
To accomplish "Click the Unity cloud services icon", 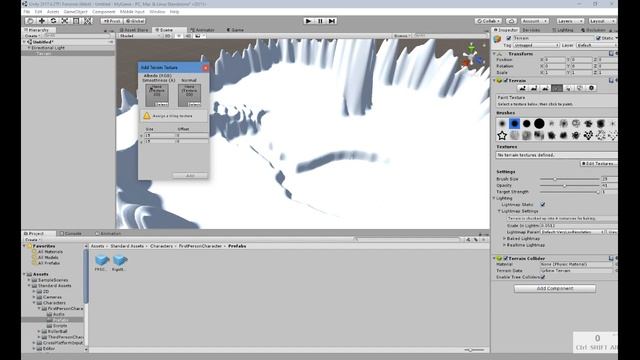I will tap(511, 21).
